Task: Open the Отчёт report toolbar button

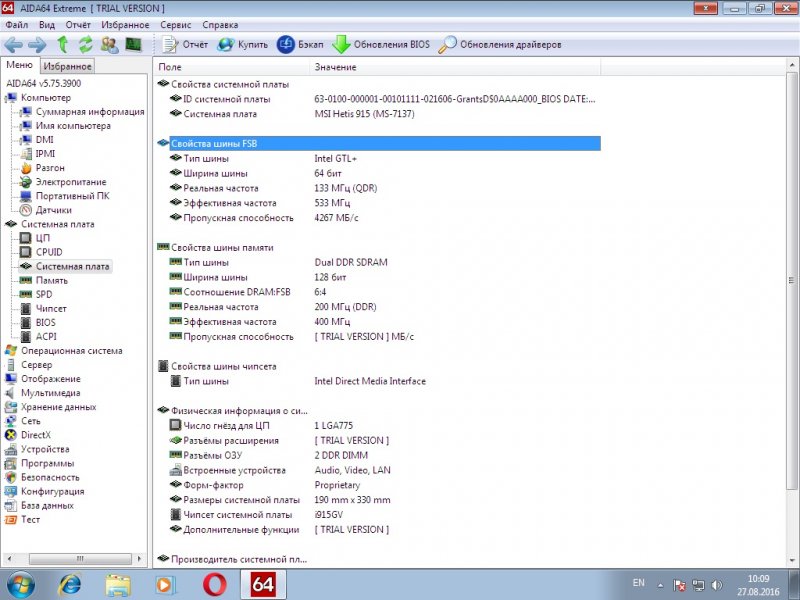Action: pos(185,45)
